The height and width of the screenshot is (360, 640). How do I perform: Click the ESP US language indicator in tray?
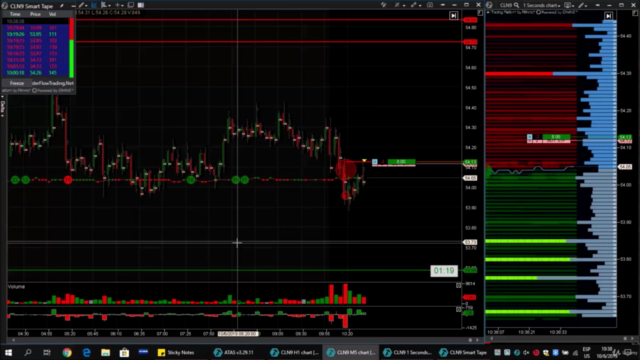coord(587,352)
